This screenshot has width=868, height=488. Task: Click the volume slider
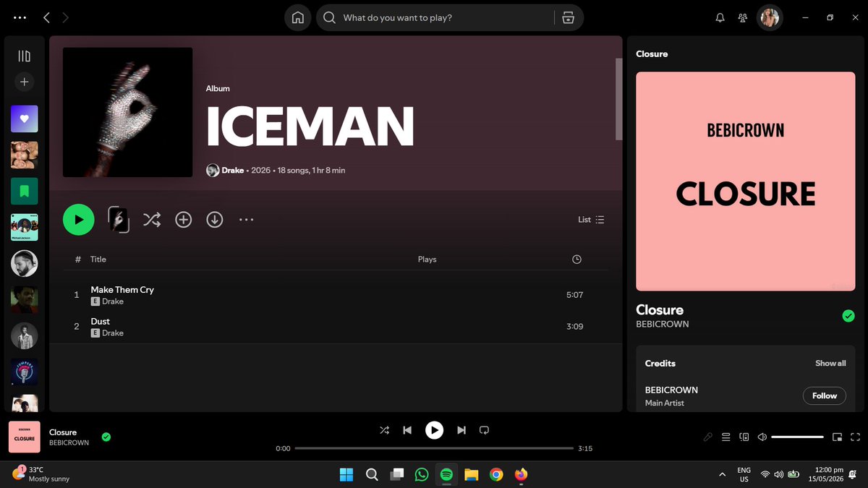coord(798,437)
